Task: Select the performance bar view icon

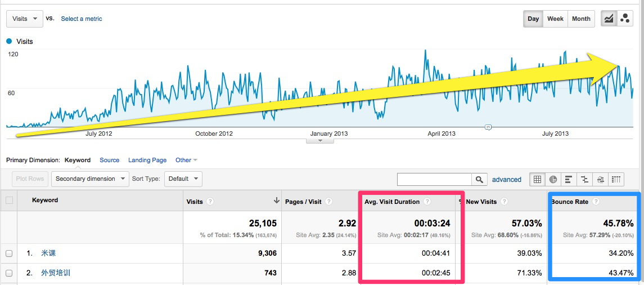Action: click(569, 179)
